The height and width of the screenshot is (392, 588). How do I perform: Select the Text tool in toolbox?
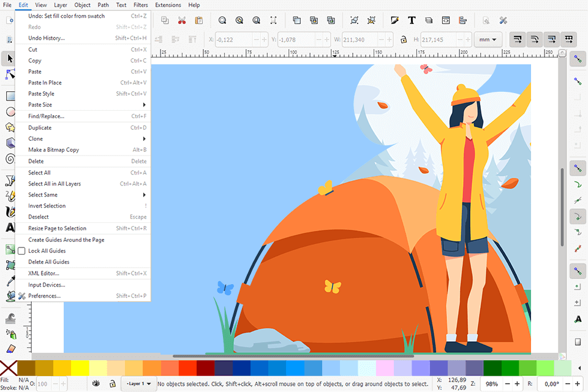point(10,227)
